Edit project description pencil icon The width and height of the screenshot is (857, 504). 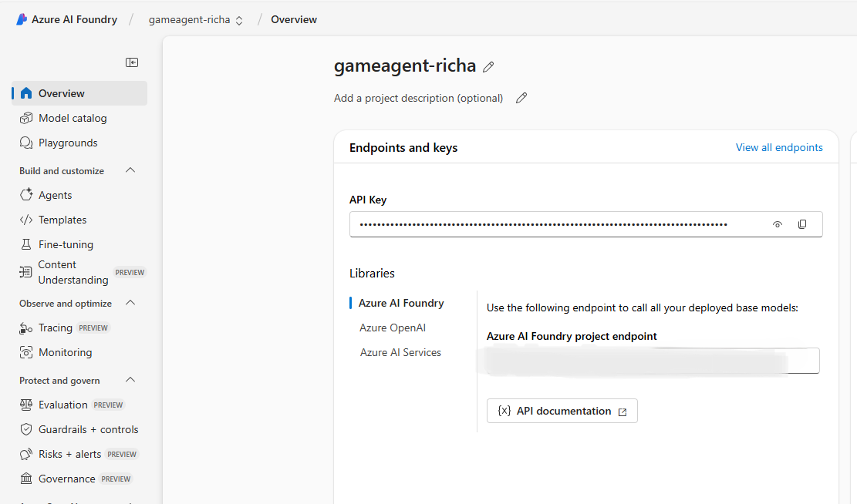521,98
